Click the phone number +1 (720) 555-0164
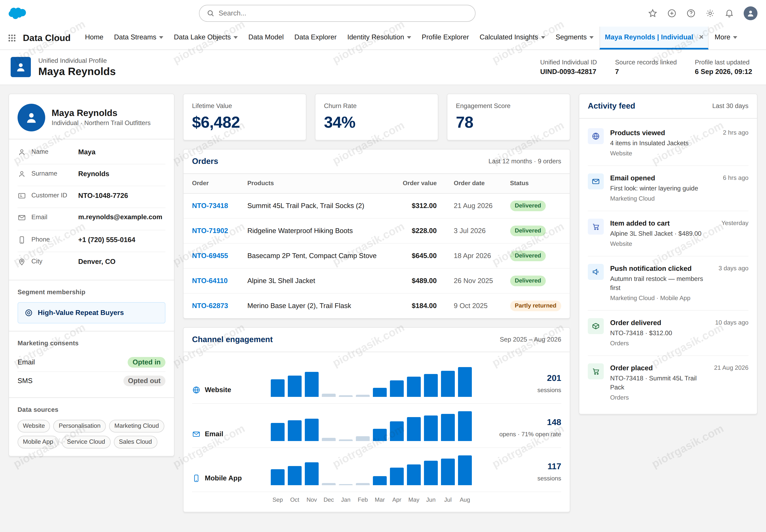The height and width of the screenshot is (532, 766). click(x=107, y=240)
